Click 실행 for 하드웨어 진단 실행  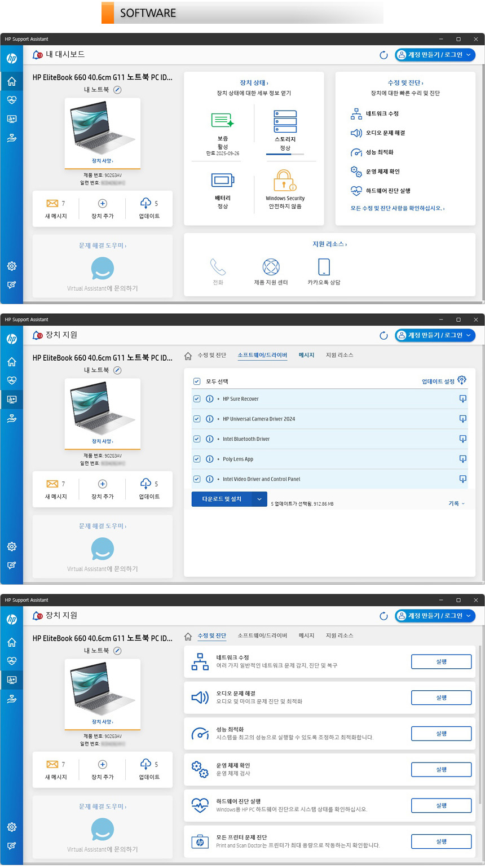click(x=441, y=805)
